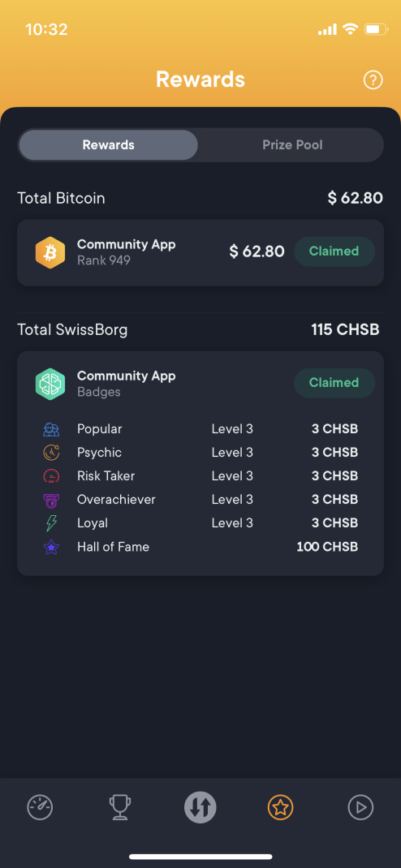Tap the Bitcoin hexagon icon

(50, 252)
